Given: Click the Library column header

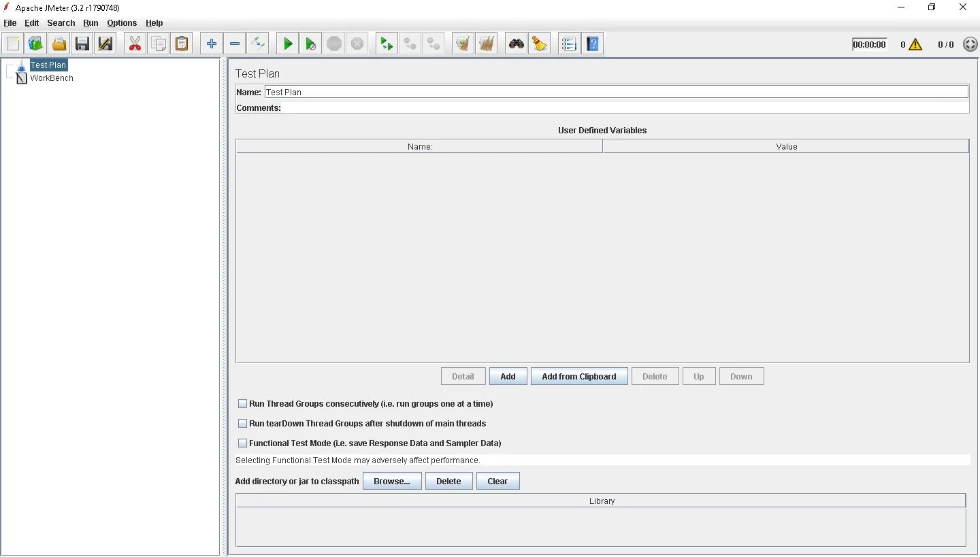Looking at the screenshot, I should (x=602, y=501).
